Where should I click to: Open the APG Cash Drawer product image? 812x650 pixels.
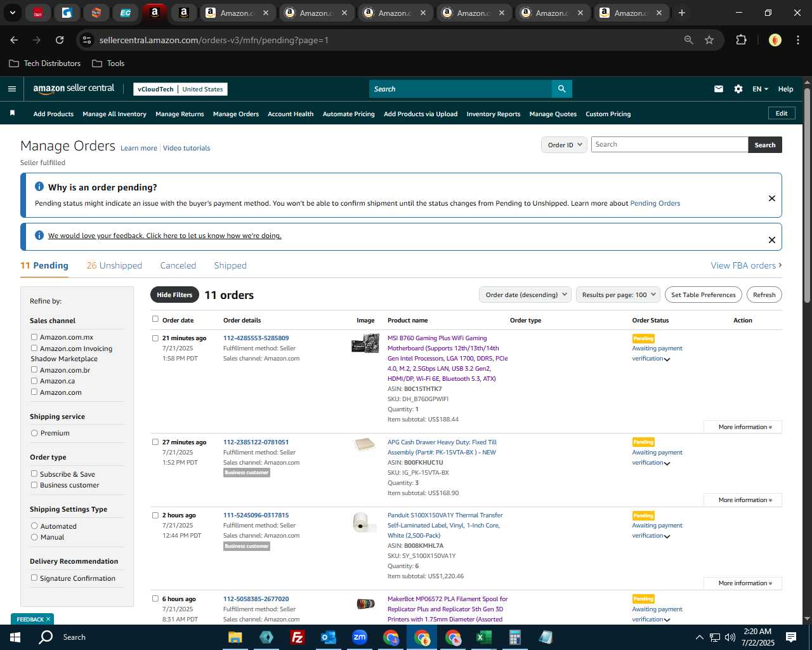pos(365,445)
